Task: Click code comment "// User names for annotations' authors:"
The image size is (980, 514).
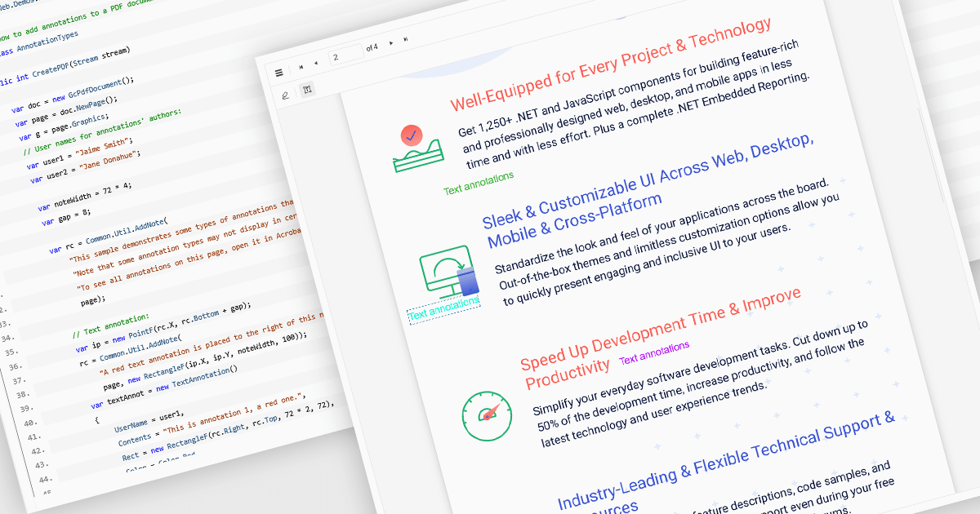Action: click(102, 133)
